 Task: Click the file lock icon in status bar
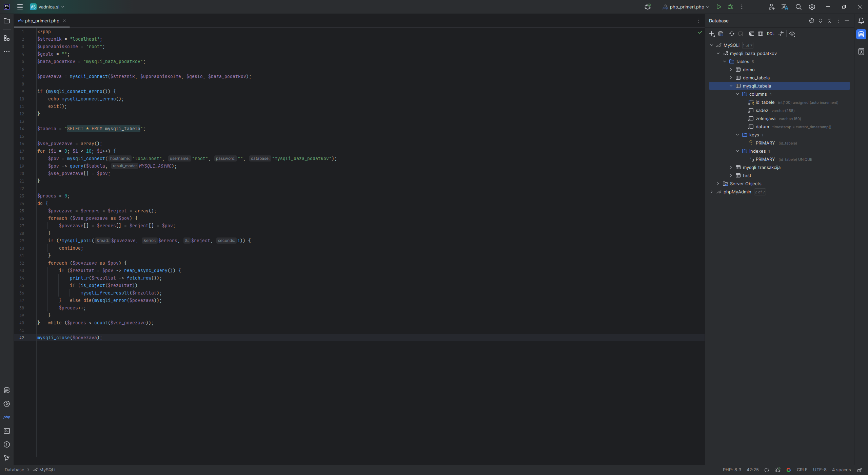click(x=860, y=470)
